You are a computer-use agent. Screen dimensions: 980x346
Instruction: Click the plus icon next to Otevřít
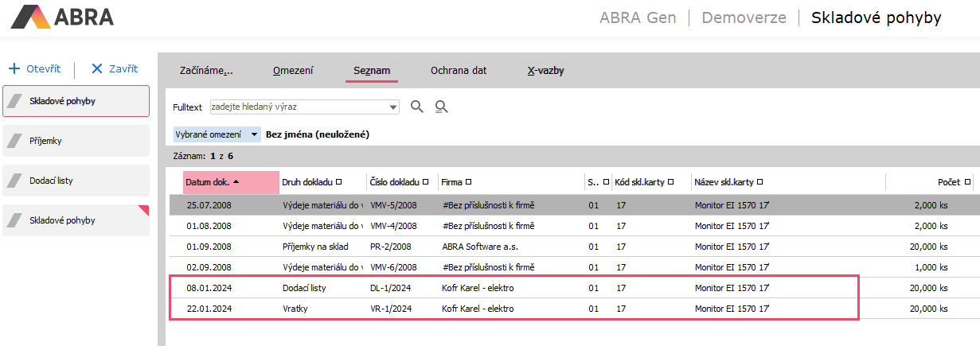click(14, 69)
